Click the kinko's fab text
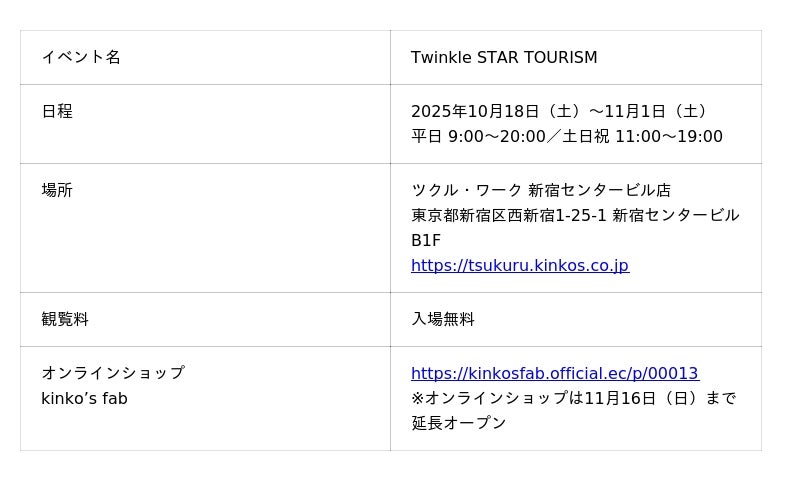The image size is (800, 481). tap(84, 399)
